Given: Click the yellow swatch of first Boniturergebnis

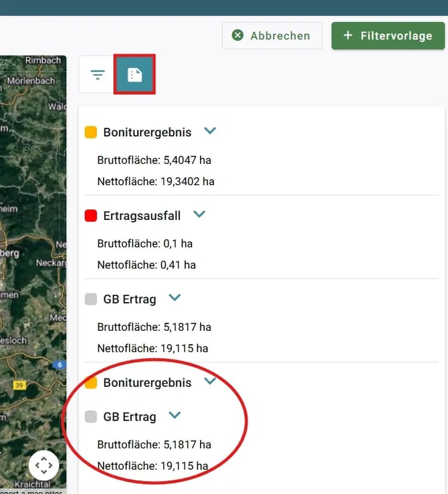Looking at the screenshot, I should [x=91, y=132].
